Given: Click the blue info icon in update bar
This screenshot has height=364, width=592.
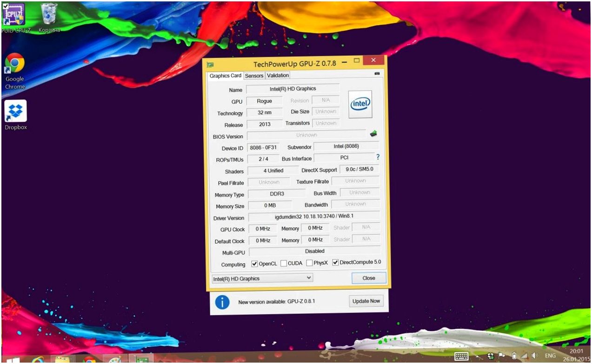Looking at the screenshot, I should click(x=222, y=302).
